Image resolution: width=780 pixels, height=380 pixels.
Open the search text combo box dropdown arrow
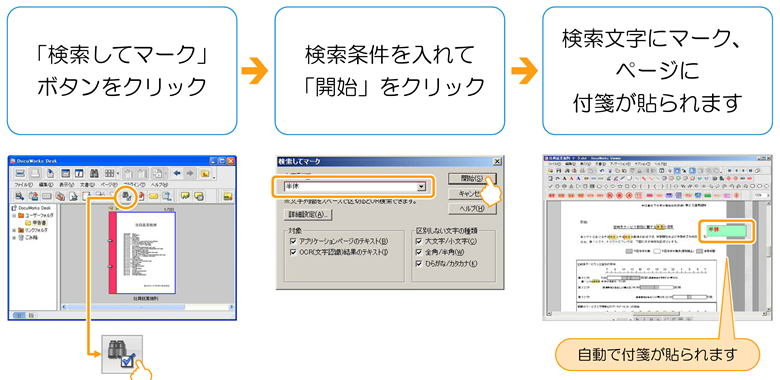coord(421,187)
